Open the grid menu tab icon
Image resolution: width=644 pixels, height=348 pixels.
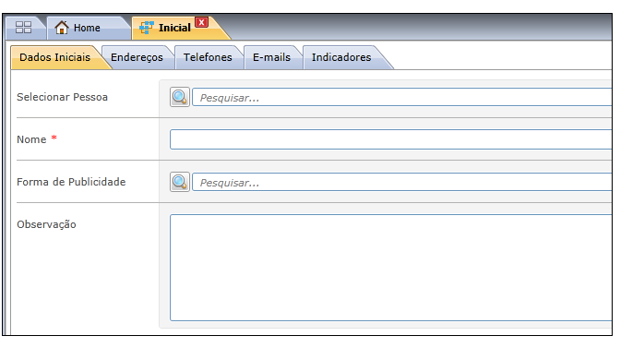[x=23, y=28]
